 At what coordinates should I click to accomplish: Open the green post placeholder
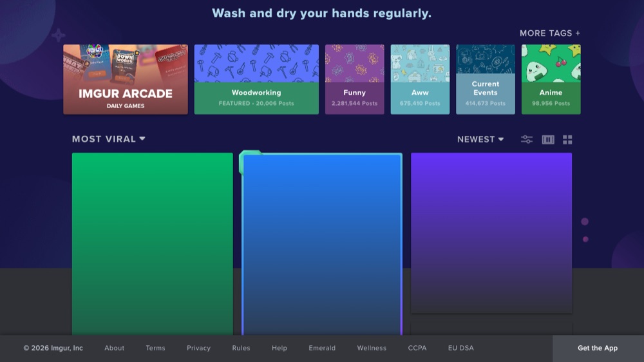153,243
